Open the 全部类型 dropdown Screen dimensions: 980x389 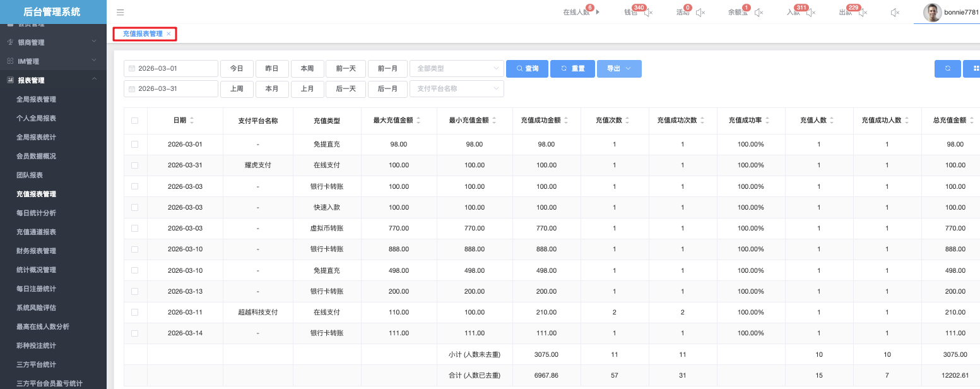(x=456, y=69)
